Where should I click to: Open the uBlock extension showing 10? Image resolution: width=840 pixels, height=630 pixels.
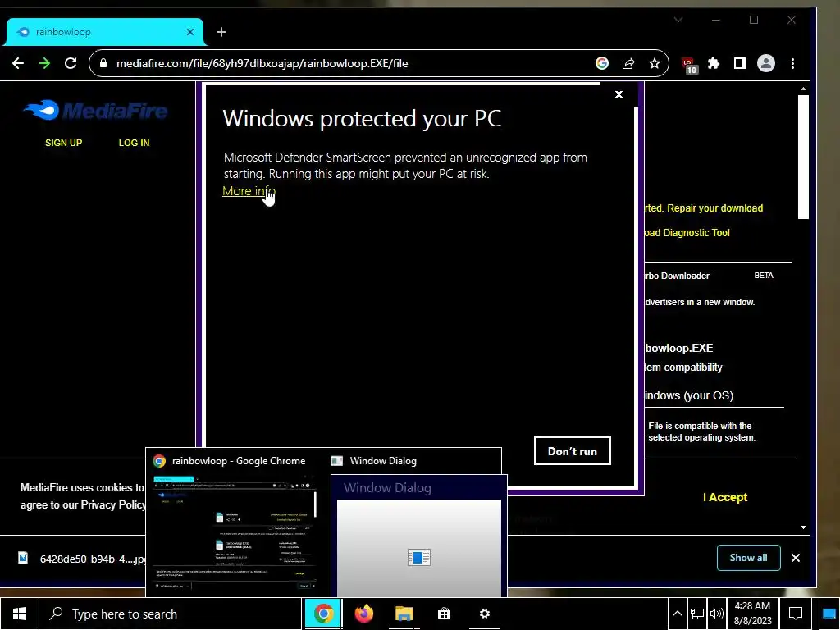(689, 64)
